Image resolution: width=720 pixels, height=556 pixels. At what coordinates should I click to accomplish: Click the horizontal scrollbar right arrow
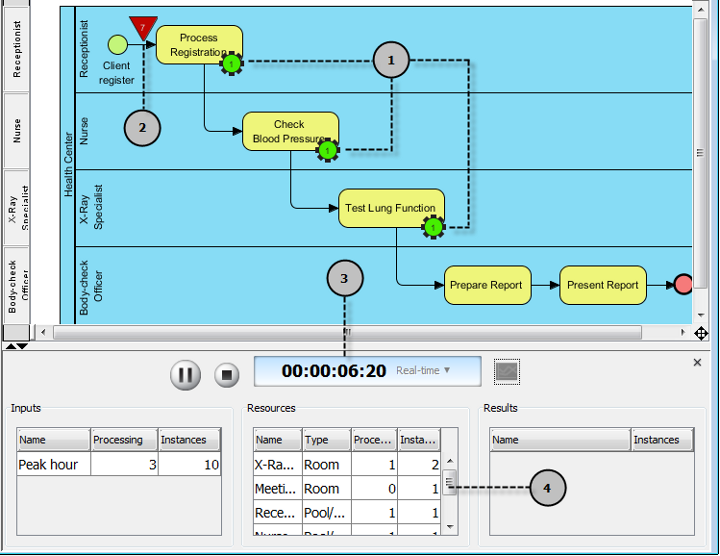coord(682,332)
